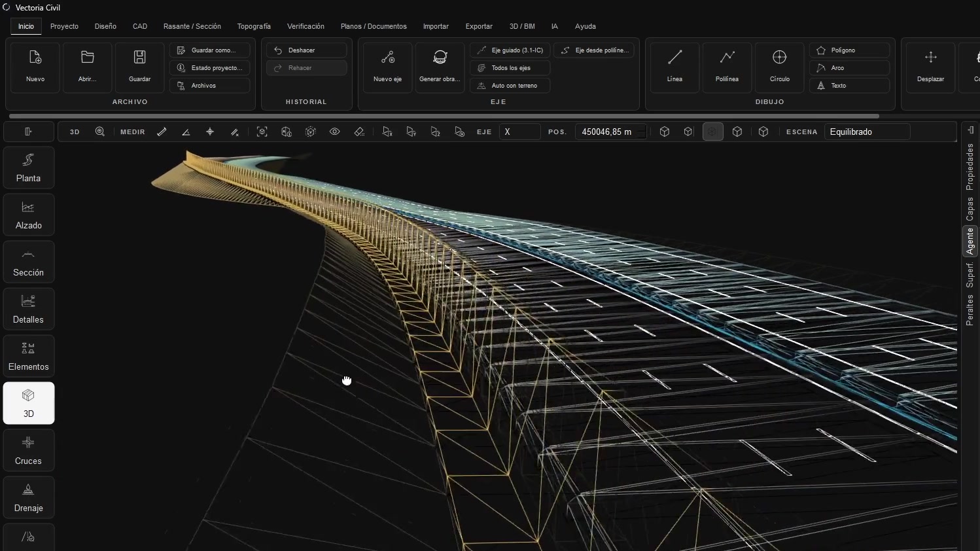Click the Archivos button
980x551 pixels.
coord(210,86)
